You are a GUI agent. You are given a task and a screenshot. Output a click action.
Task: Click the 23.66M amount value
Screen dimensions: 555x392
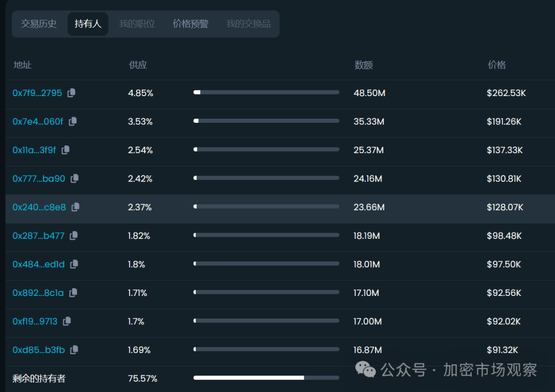(369, 208)
